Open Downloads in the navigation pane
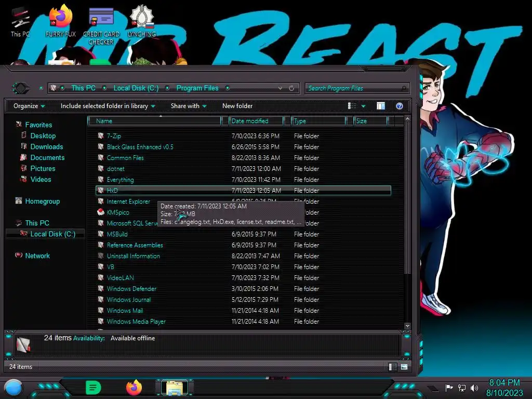532x399 pixels. coord(46,147)
